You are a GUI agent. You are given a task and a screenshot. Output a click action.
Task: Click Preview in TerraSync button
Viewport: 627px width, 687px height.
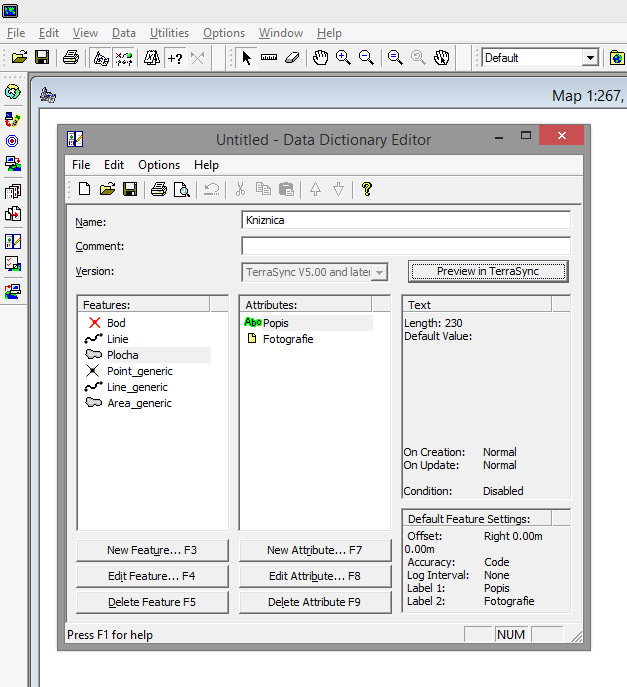tap(488, 271)
